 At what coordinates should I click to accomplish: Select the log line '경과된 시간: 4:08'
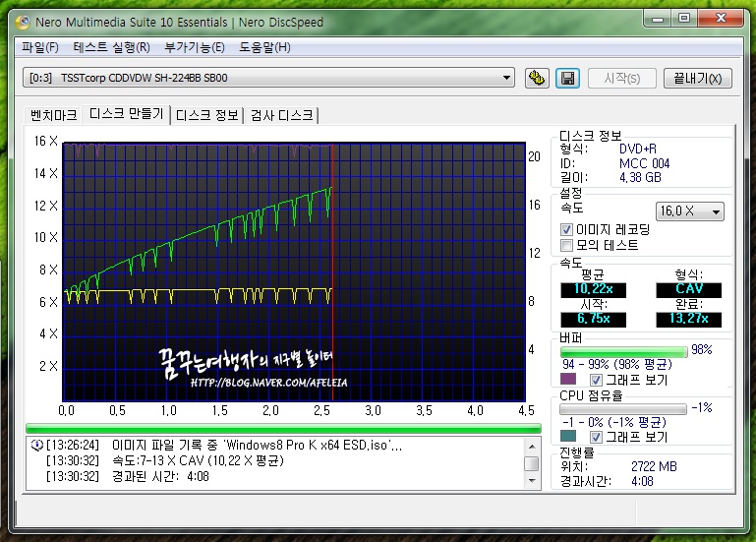[160, 477]
